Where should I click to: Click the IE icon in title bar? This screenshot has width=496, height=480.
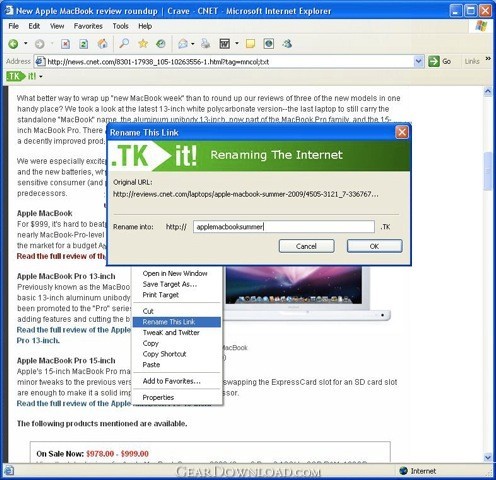tap(9, 11)
